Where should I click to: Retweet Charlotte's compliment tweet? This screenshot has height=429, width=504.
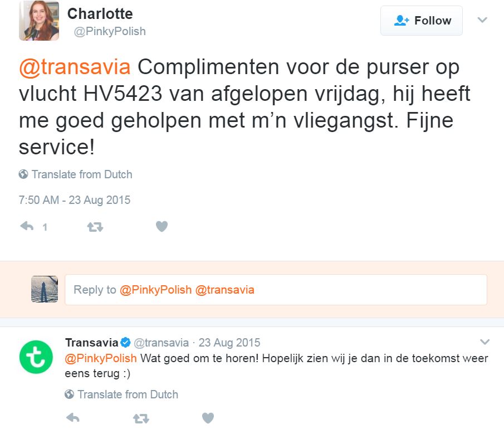(x=95, y=227)
